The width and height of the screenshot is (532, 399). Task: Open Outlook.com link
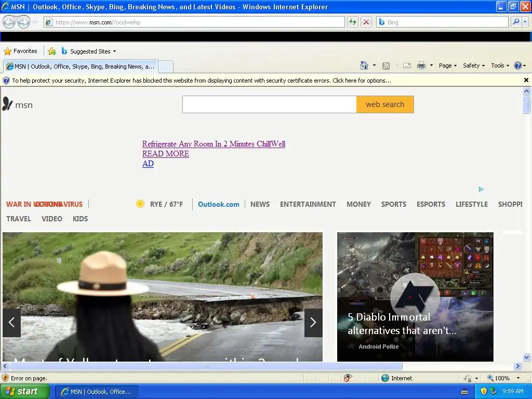coord(219,204)
